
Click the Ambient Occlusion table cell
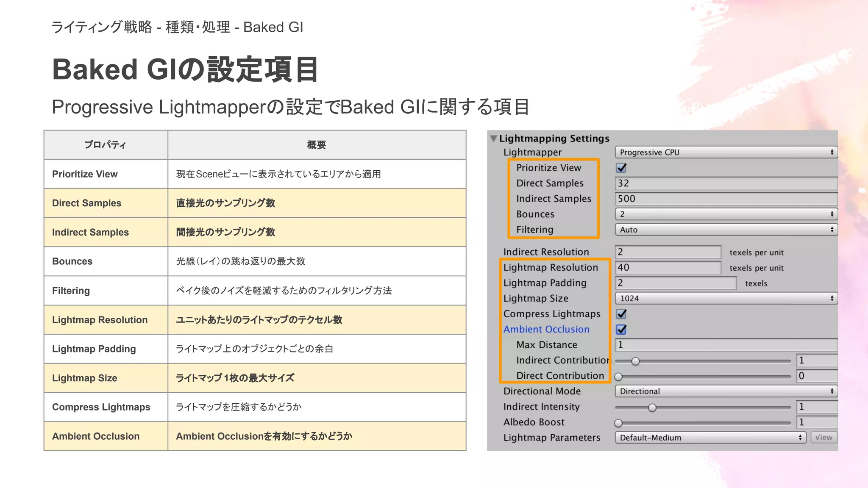[106, 436]
